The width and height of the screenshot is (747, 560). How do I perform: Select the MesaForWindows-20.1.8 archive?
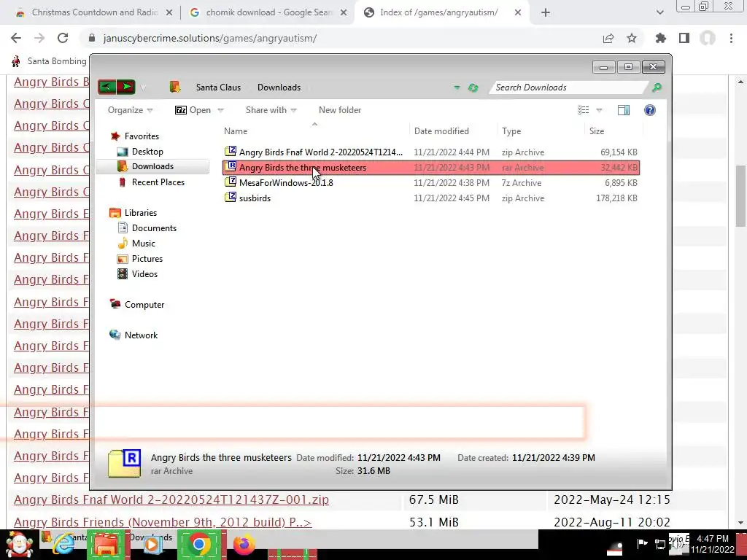coord(430,183)
